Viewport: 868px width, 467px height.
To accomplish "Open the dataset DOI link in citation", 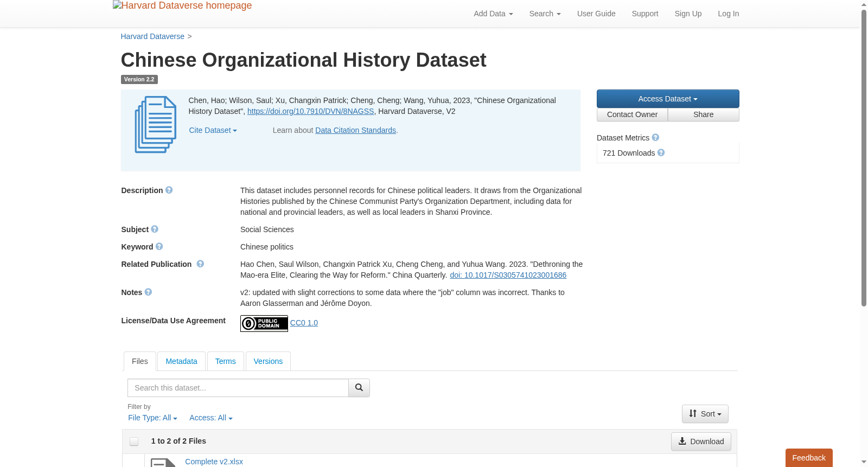I will point(310,111).
